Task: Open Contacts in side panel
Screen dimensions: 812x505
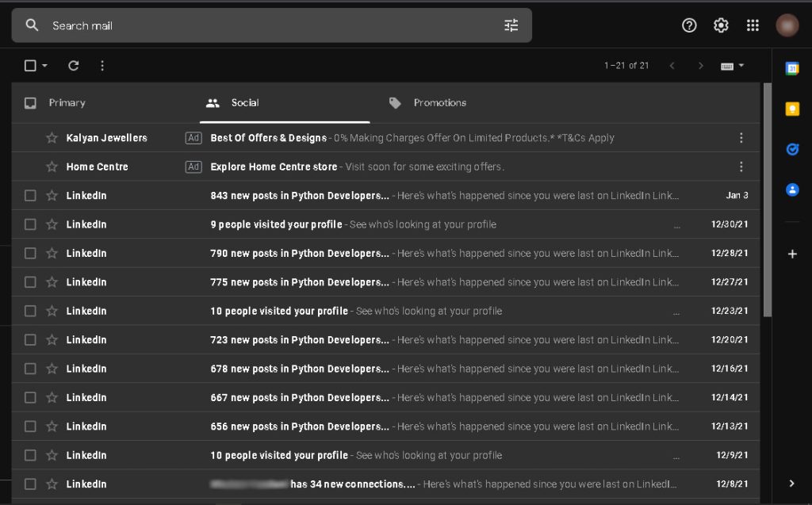Action: pos(791,190)
